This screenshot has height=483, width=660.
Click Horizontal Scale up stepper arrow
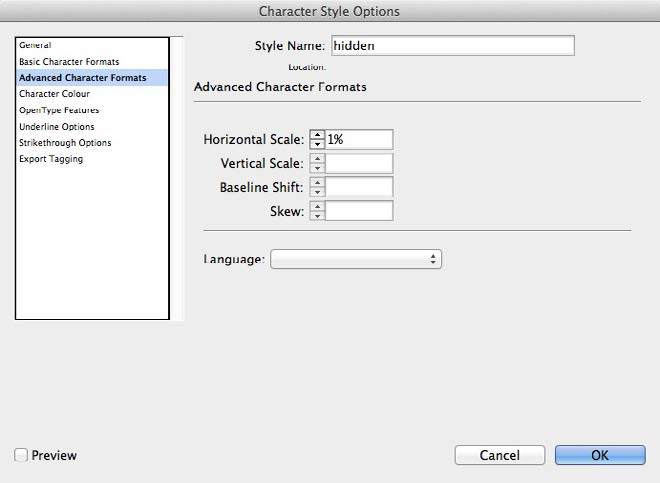click(317, 135)
